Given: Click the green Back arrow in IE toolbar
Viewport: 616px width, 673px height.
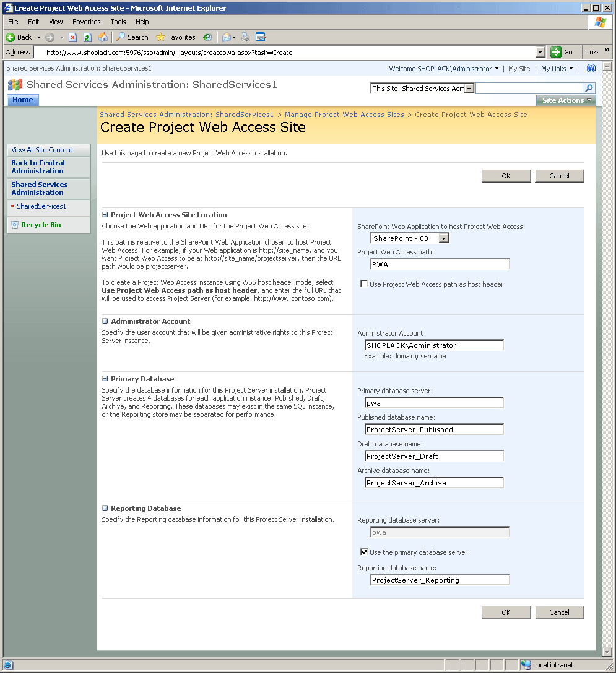Looking at the screenshot, I should tap(11, 37).
